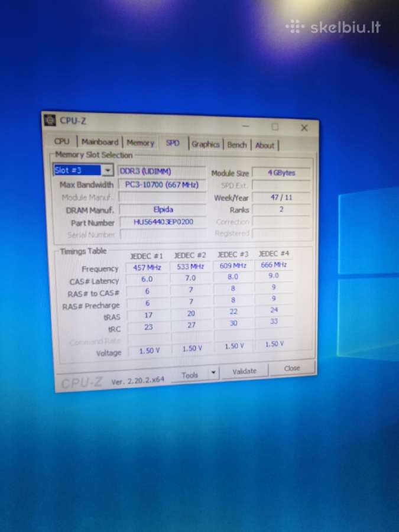Click the Ver. 2.20.2.x64 version text
Screen dimensions: 399x532
[138, 381]
